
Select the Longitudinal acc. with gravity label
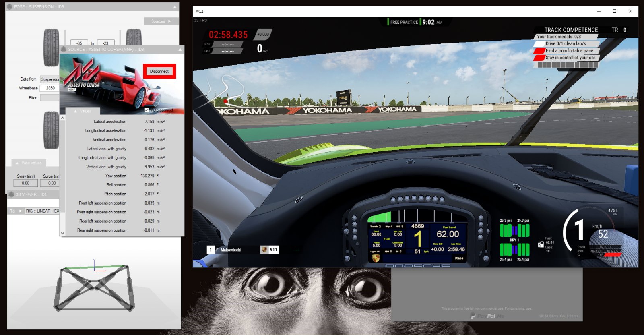102,158
